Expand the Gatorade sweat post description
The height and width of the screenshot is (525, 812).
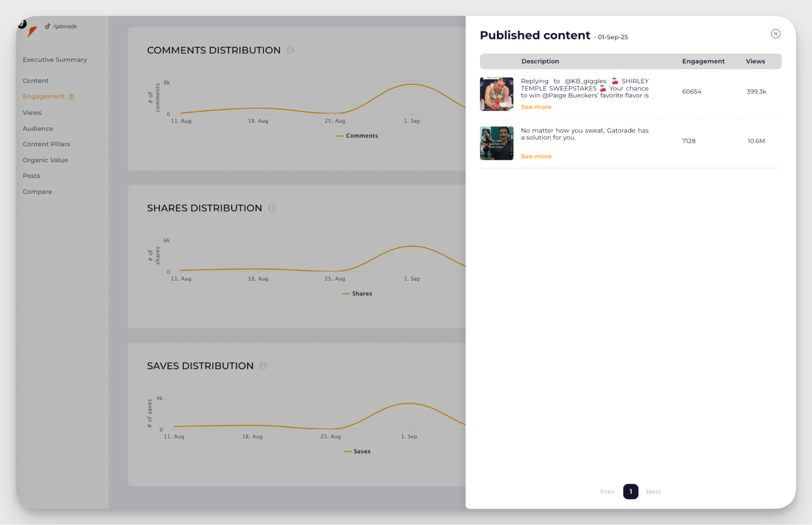(536, 156)
